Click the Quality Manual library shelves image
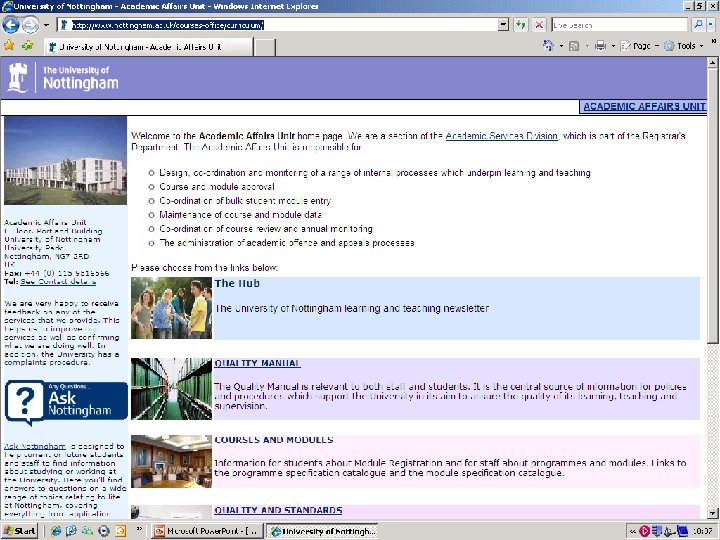Viewport: 720px width, 540px height. tap(171, 389)
